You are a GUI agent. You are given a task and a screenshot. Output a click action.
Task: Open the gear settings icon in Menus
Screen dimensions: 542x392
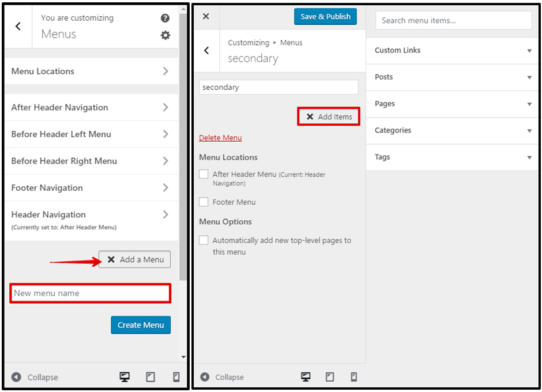(165, 35)
